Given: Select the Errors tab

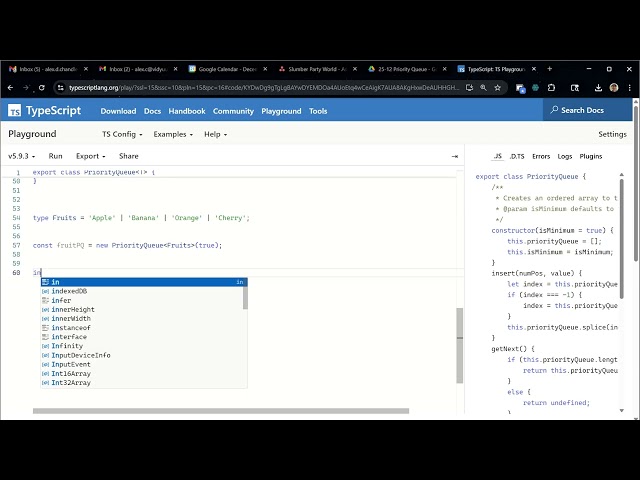Looking at the screenshot, I should click(541, 156).
